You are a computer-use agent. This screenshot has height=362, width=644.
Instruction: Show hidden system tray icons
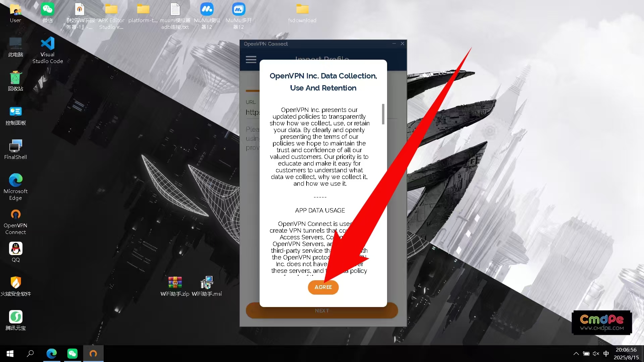[576, 354]
